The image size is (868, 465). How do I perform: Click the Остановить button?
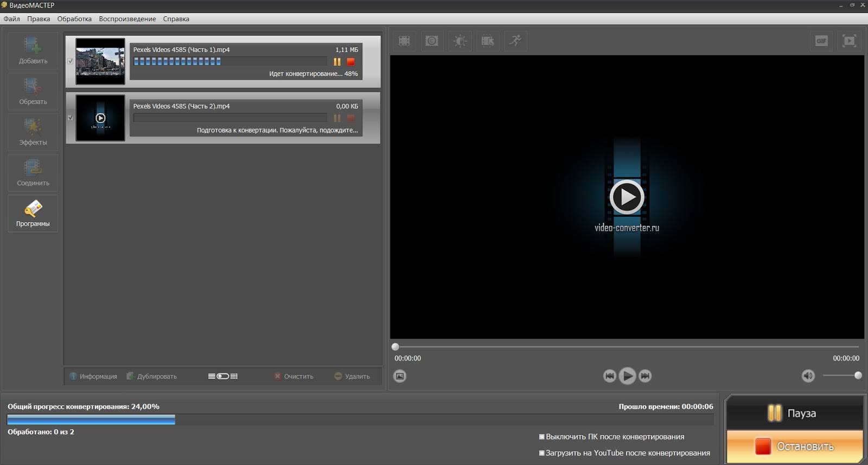794,446
